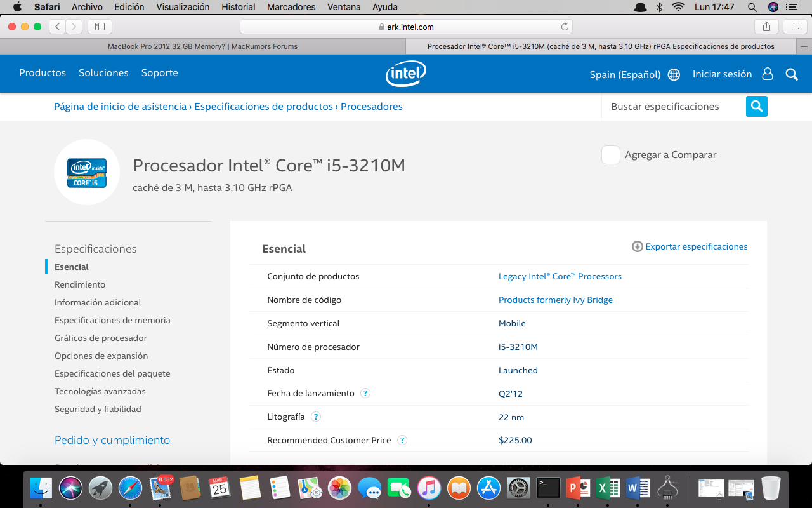Open Word from the Dock
812x508 pixels.
click(638, 488)
